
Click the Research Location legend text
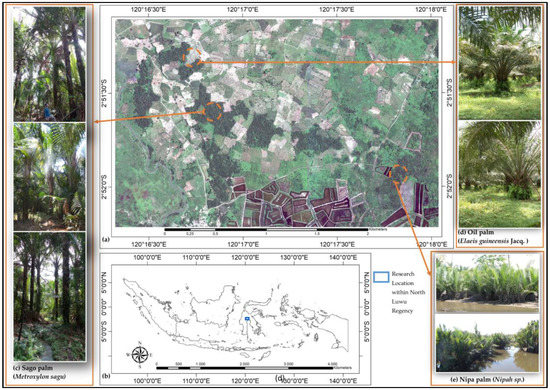pos(408,292)
